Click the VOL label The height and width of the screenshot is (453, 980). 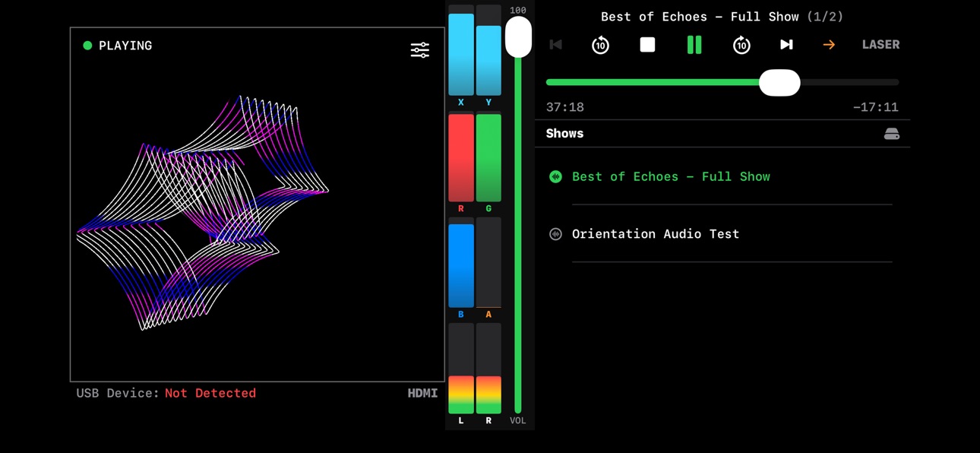point(517,420)
